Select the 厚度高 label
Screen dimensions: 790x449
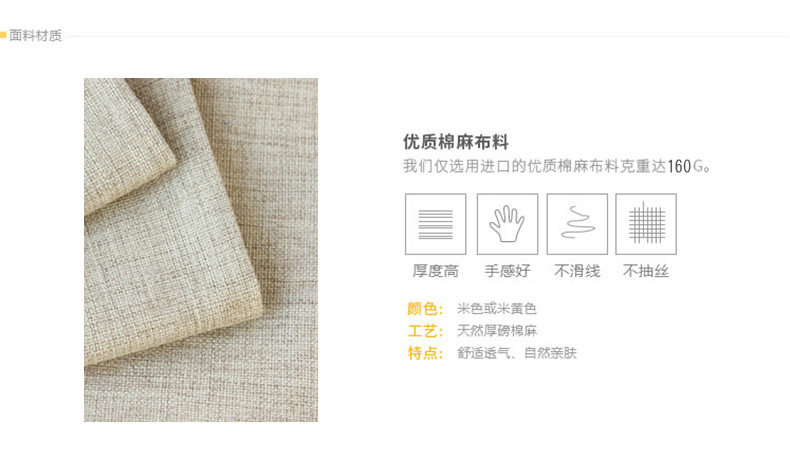435,271
